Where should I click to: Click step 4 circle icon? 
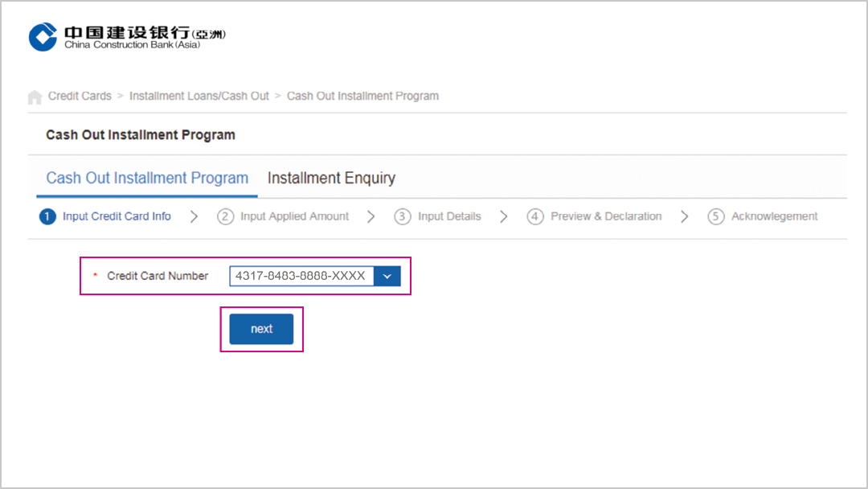[534, 216]
